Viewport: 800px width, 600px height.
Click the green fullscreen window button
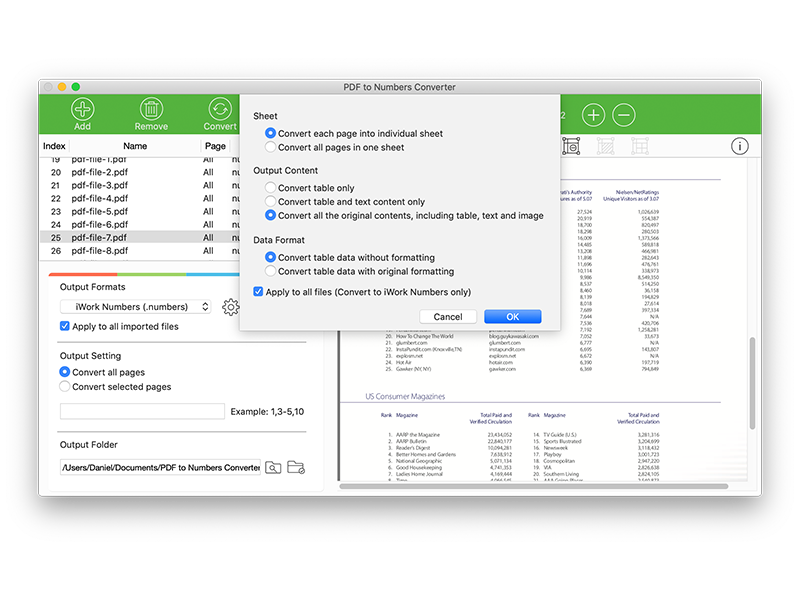[76, 87]
